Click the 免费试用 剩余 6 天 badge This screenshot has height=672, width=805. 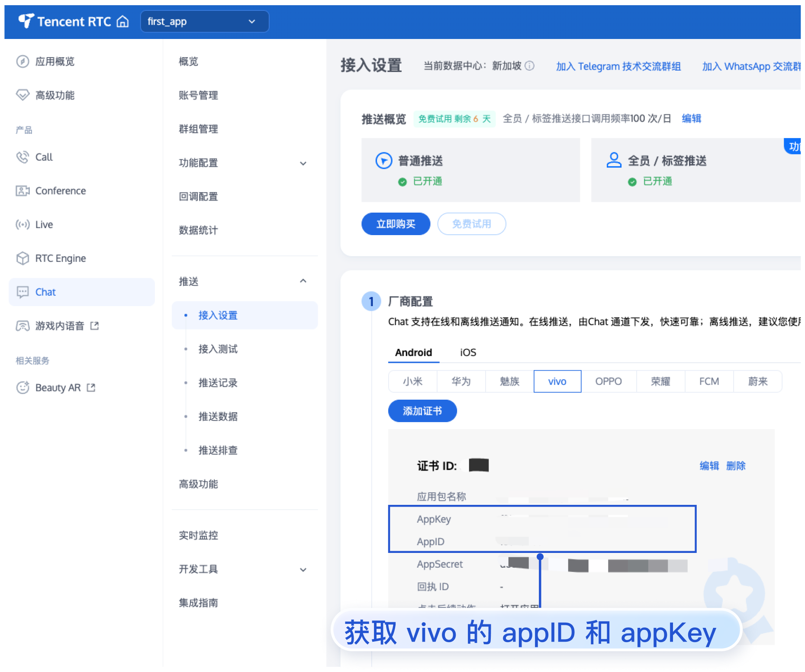click(x=454, y=119)
